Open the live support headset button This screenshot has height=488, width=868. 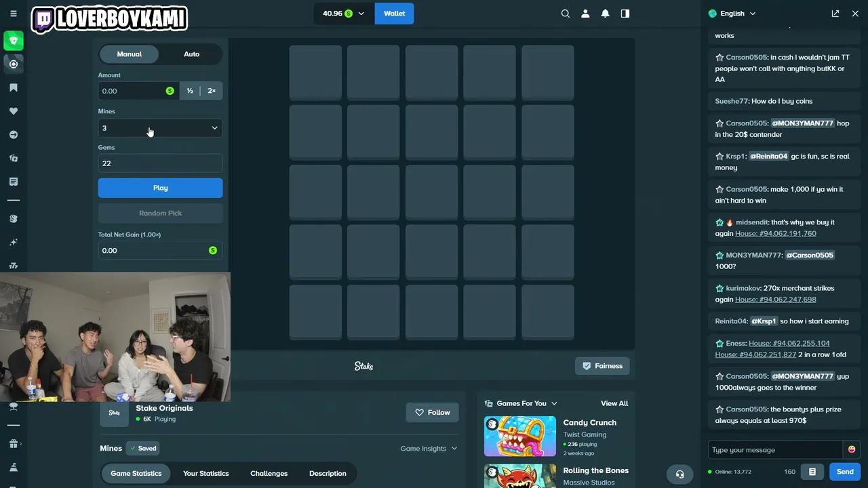(679, 474)
